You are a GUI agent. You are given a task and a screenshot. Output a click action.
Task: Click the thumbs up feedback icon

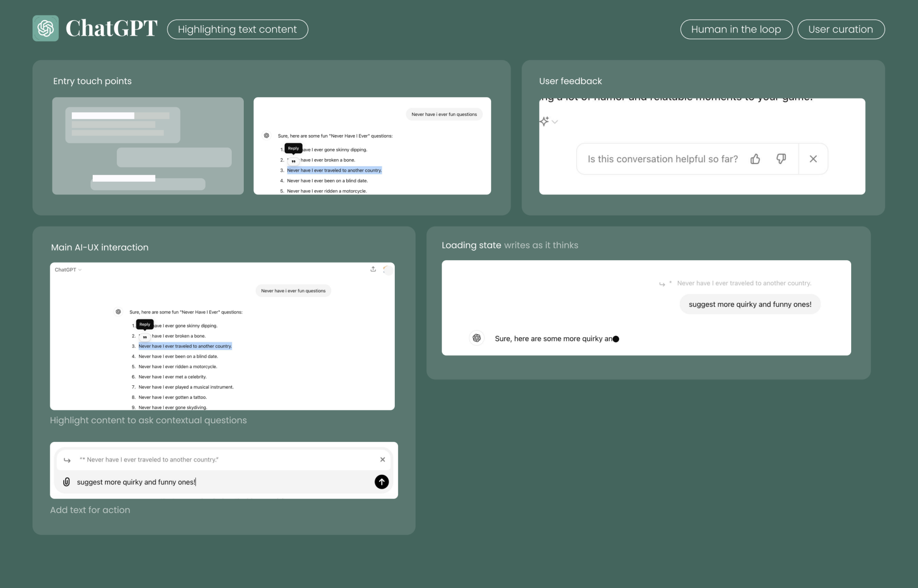(x=755, y=159)
